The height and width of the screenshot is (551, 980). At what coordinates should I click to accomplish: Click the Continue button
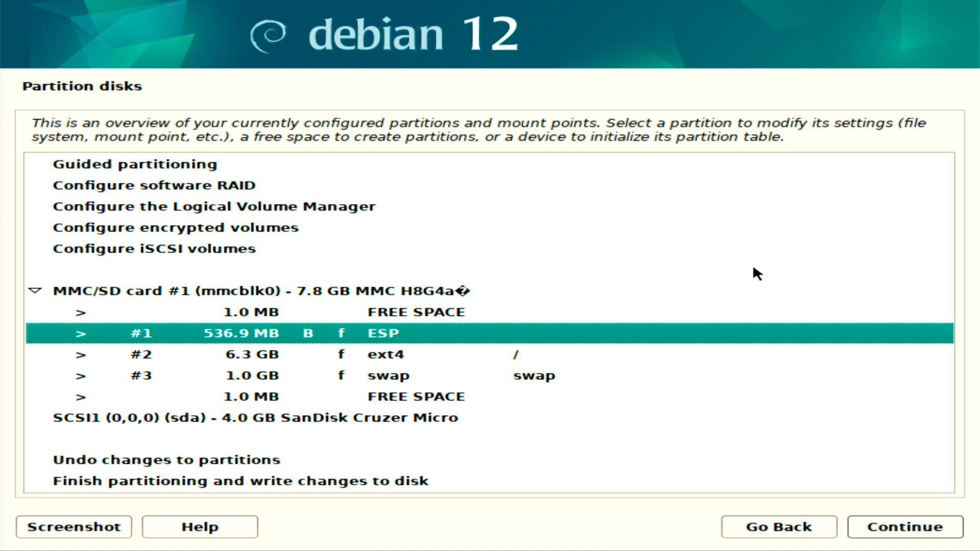[x=905, y=527]
